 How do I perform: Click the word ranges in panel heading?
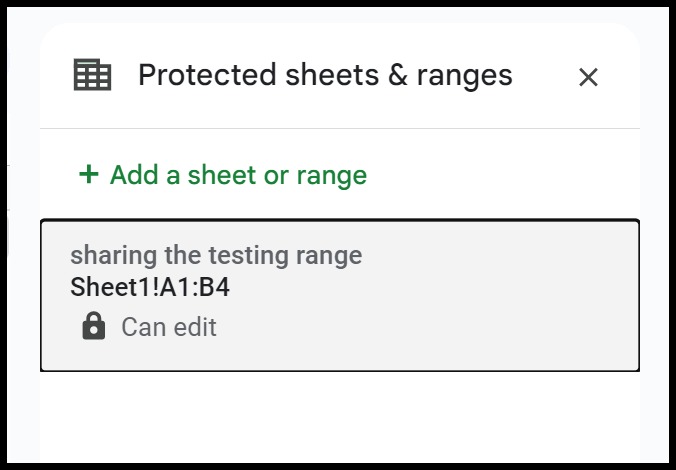click(x=465, y=77)
